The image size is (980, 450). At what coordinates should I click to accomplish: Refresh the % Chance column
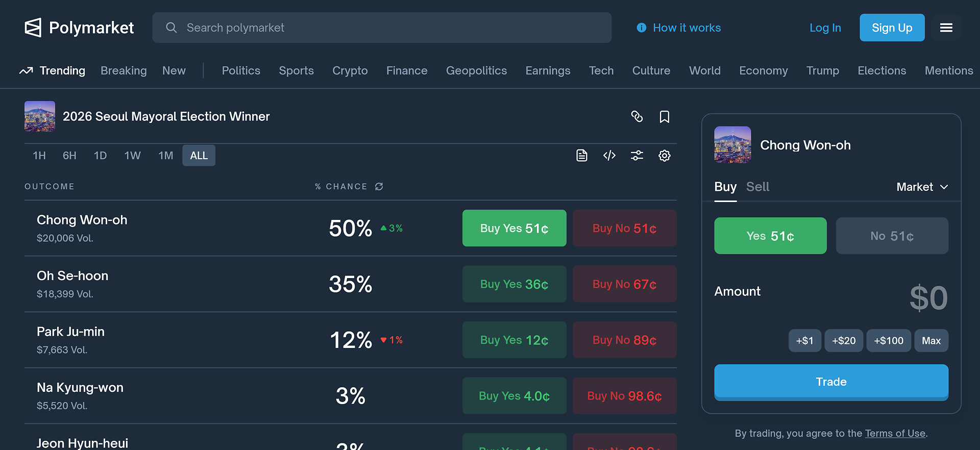[x=379, y=187]
